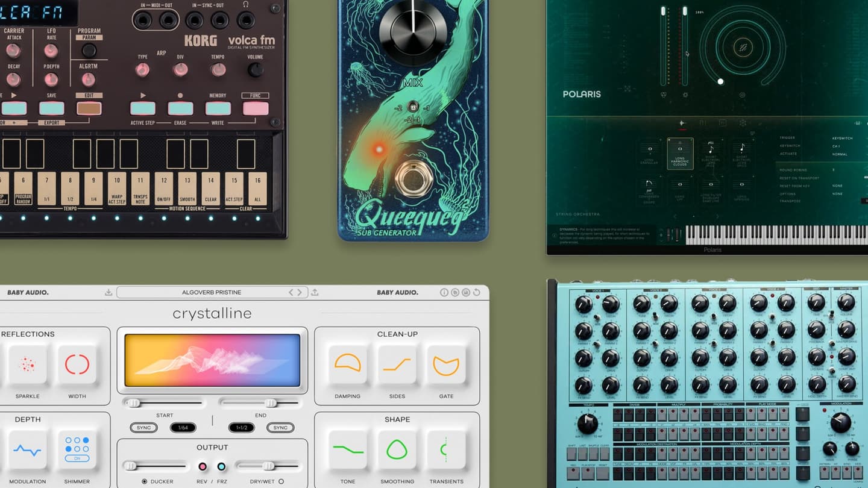Viewport: 868px width, 488px height.
Task: Open the End 1+1/2 value dropdown
Action: (241, 428)
